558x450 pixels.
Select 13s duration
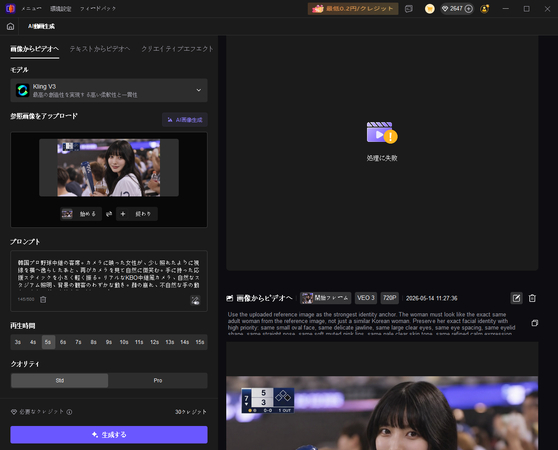point(170,342)
